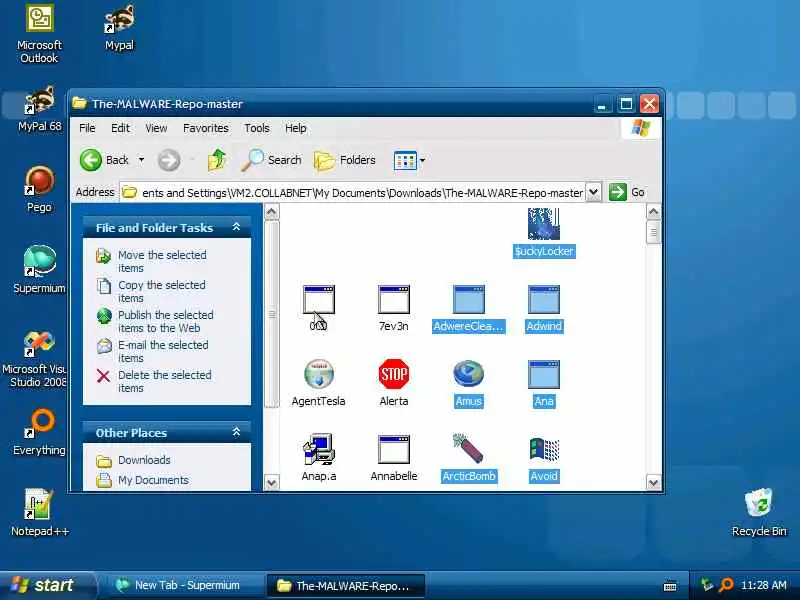
Task: Select the Amus file icon
Action: [x=468, y=374]
